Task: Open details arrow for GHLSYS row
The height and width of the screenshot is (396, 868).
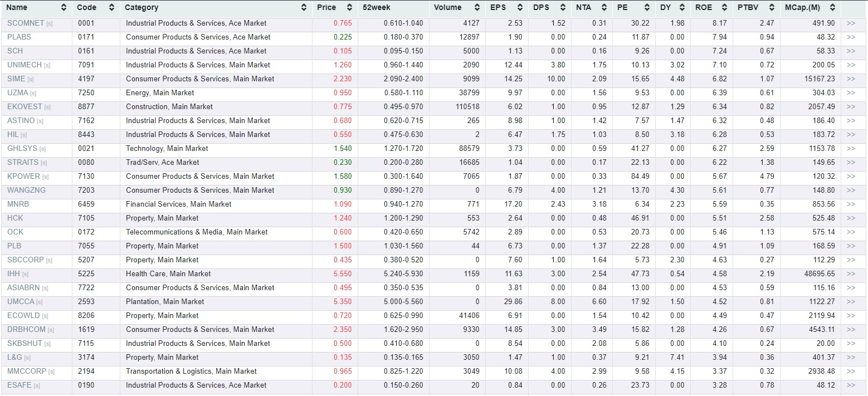Action: (x=851, y=149)
